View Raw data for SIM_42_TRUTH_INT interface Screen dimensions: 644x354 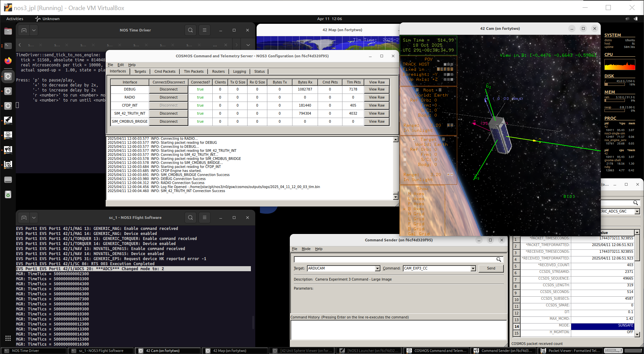pos(377,114)
